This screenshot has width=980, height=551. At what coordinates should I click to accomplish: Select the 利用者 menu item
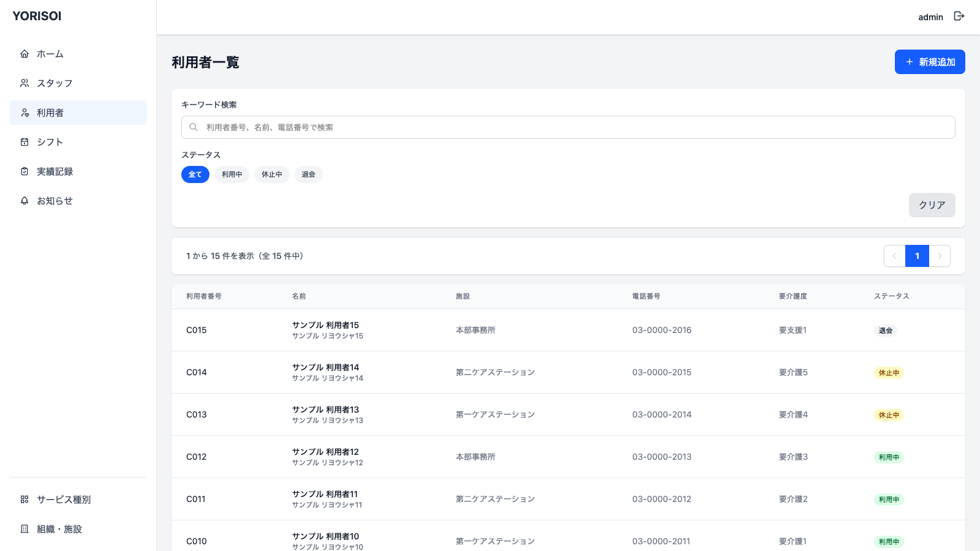pyautogui.click(x=78, y=113)
